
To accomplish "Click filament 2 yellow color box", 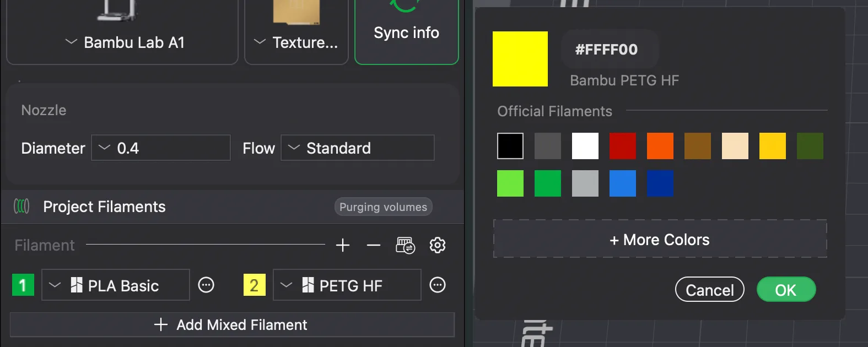I will coord(255,285).
